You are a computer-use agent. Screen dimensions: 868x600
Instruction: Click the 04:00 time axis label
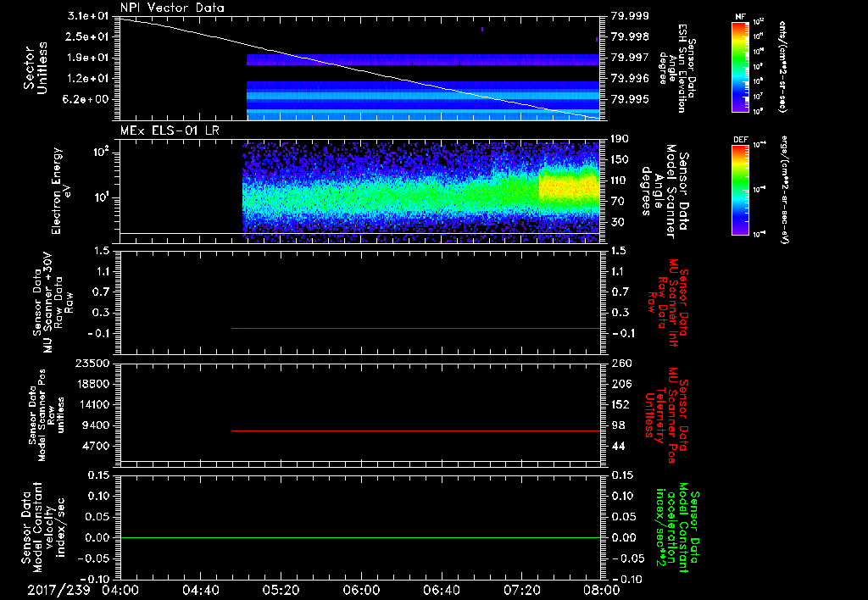(120, 590)
